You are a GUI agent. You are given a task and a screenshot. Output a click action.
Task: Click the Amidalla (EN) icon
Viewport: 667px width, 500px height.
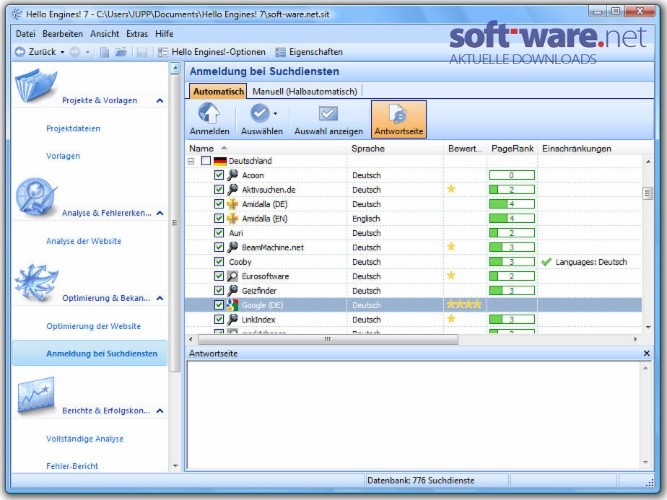click(232, 219)
